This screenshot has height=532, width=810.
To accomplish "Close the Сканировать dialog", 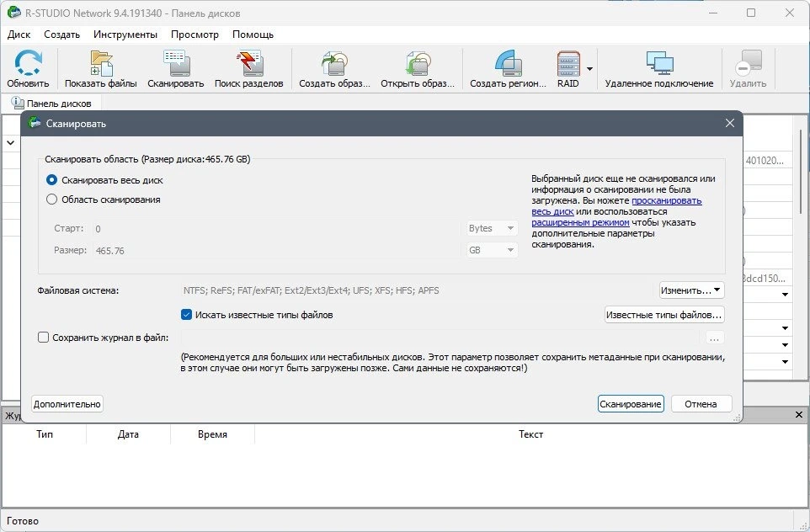I will point(729,124).
